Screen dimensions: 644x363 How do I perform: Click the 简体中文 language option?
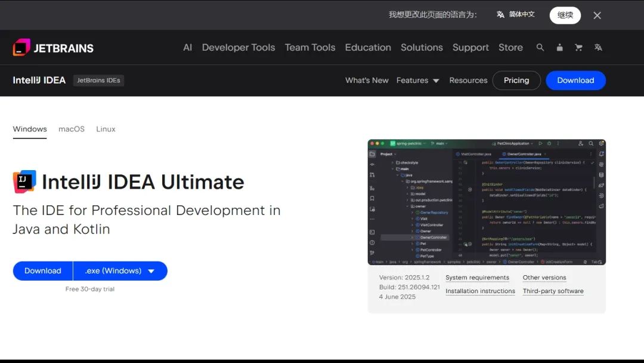pos(522,14)
